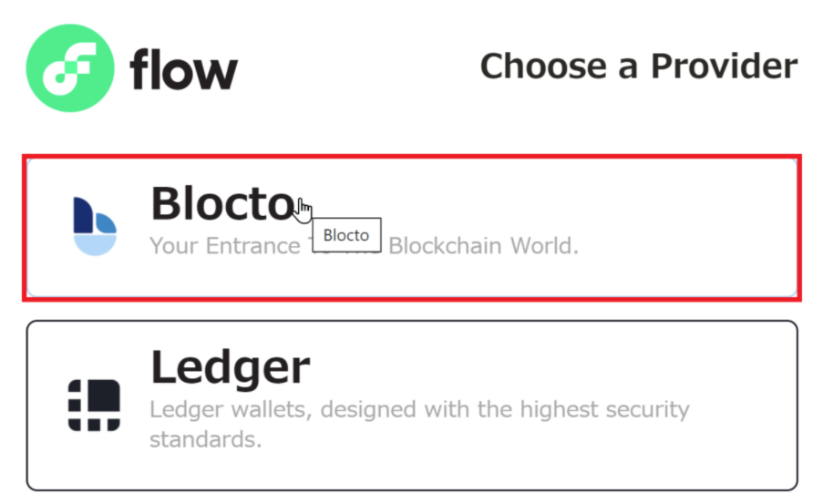Screen dimensions: 813x504
Task: Click the word "standards." under Ledger
Action: tap(205, 439)
